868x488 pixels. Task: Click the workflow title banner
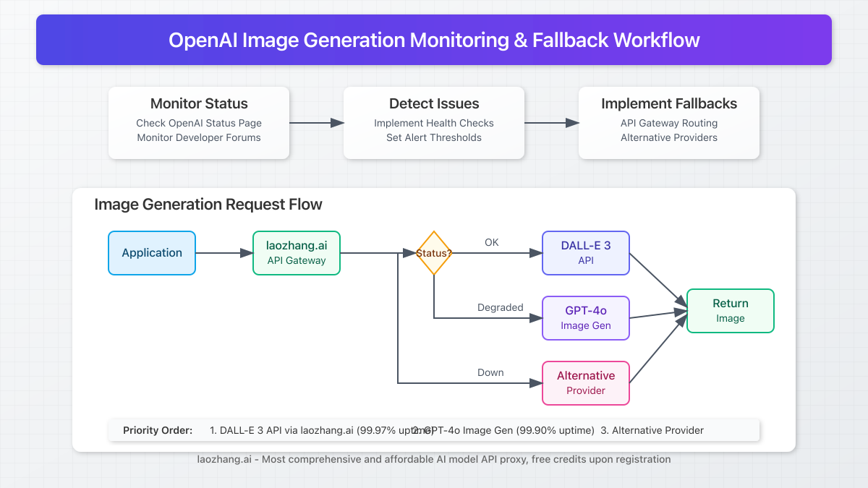[434, 40]
